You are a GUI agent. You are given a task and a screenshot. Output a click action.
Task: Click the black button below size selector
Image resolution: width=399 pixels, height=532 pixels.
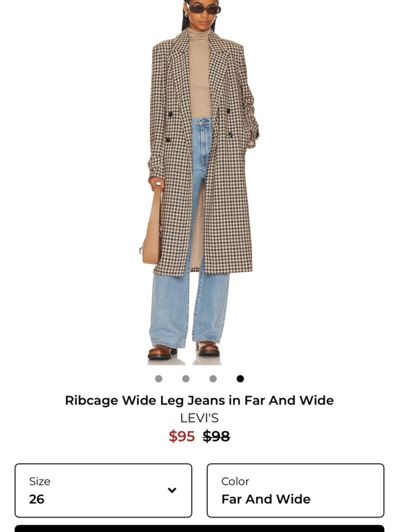199,528
